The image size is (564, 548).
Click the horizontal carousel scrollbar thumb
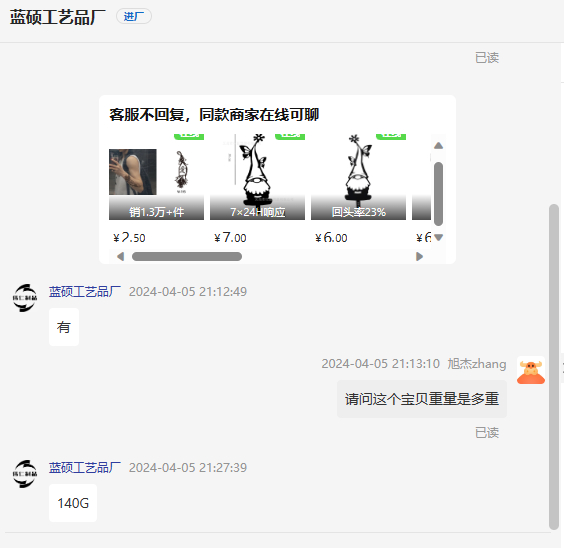click(x=187, y=256)
